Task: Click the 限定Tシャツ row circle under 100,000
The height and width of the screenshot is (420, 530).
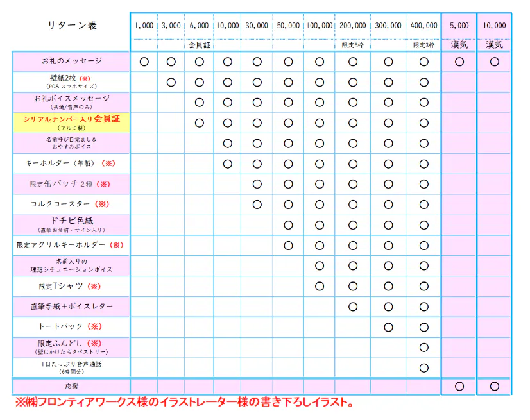Action: coord(320,286)
